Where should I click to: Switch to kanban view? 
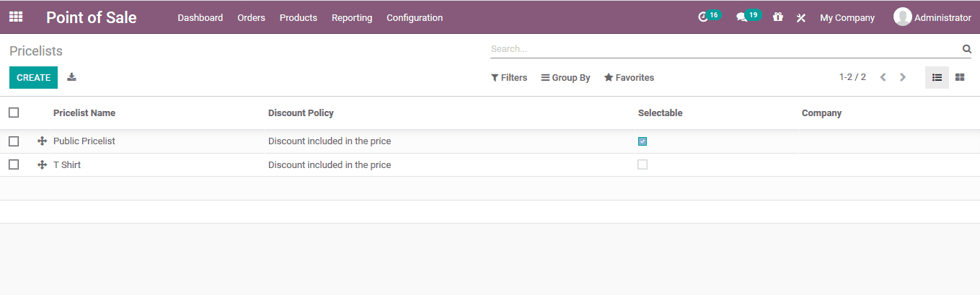[x=960, y=77]
